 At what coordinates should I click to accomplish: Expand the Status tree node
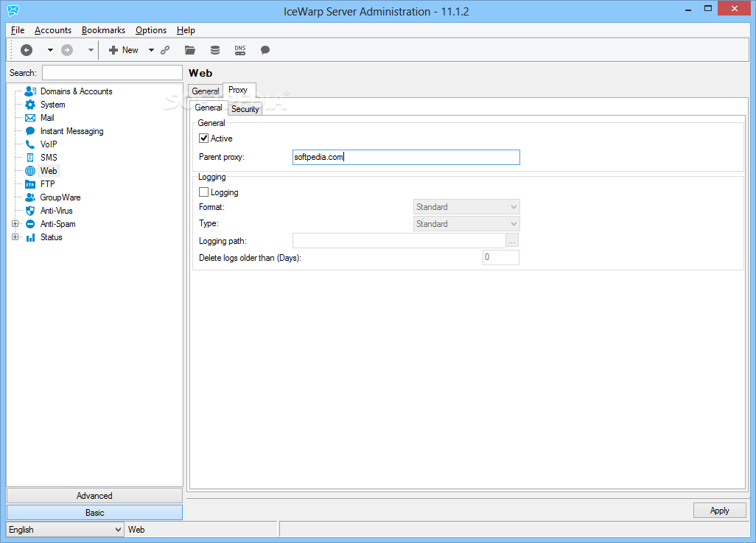15,237
